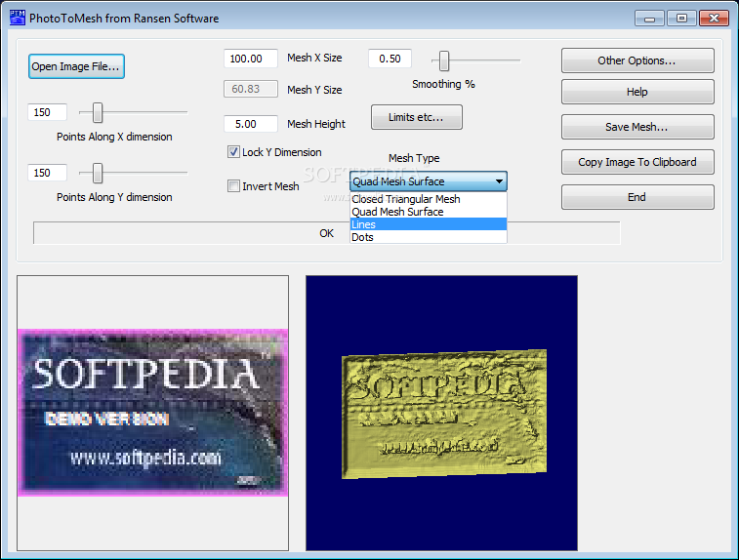
Task: Click the yellow 3D mesh preview
Action: 444,414
